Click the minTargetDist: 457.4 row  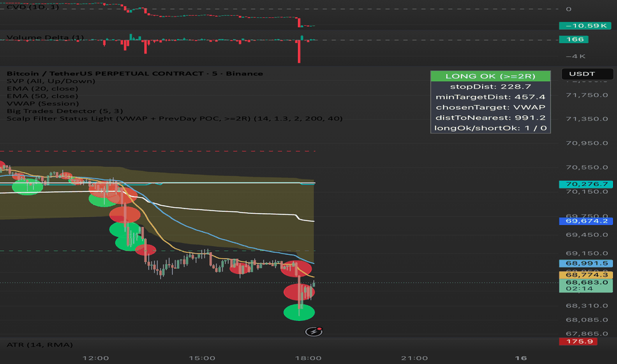(491, 97)
